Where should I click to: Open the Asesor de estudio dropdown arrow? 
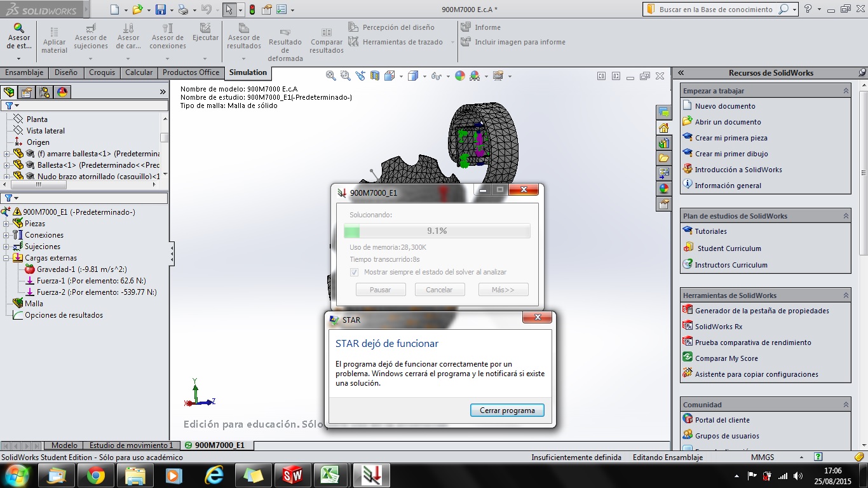click(x=19, y=58)
